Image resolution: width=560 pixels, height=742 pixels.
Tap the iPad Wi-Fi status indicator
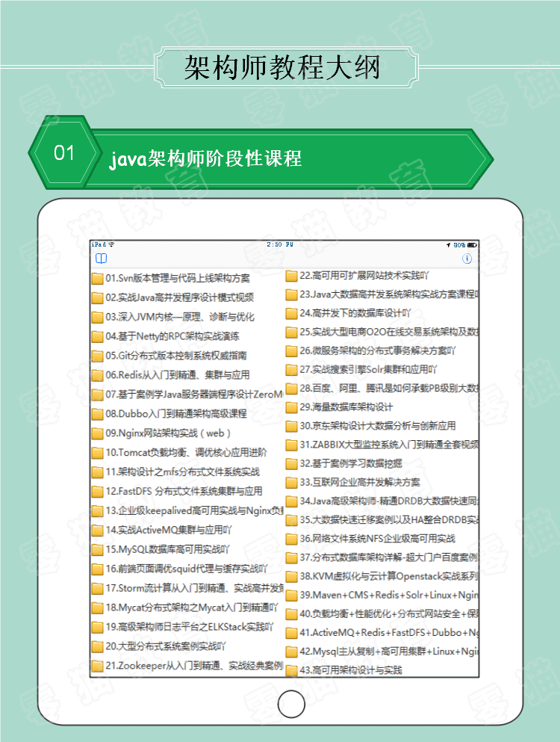(x=111, y=244)
